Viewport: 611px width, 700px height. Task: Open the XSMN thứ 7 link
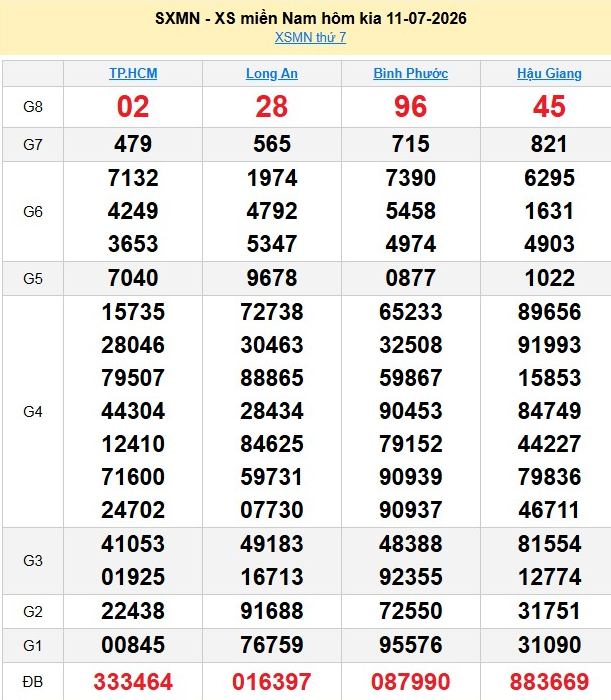(x=310, y=37)
